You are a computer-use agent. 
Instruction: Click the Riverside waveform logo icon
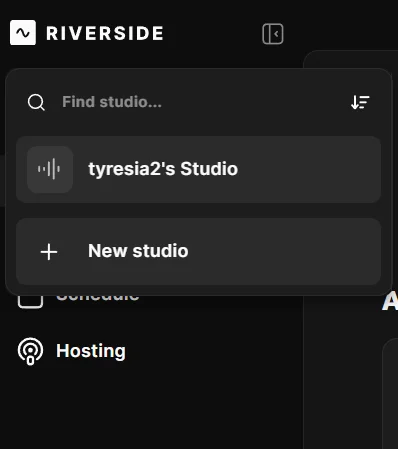23,33
